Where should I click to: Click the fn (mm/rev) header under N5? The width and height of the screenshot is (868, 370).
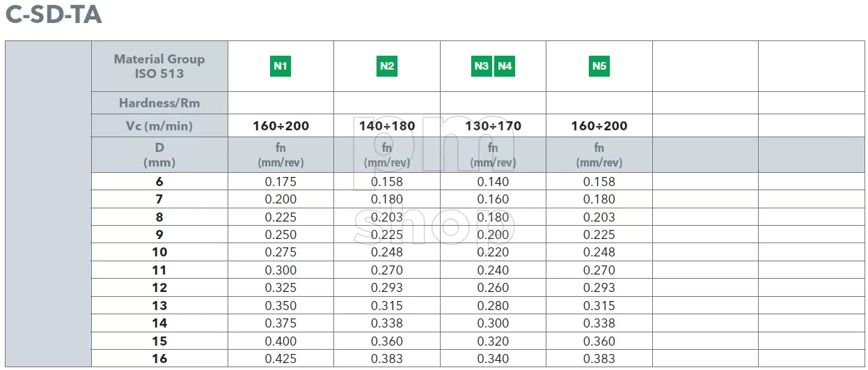click(599, 155)
